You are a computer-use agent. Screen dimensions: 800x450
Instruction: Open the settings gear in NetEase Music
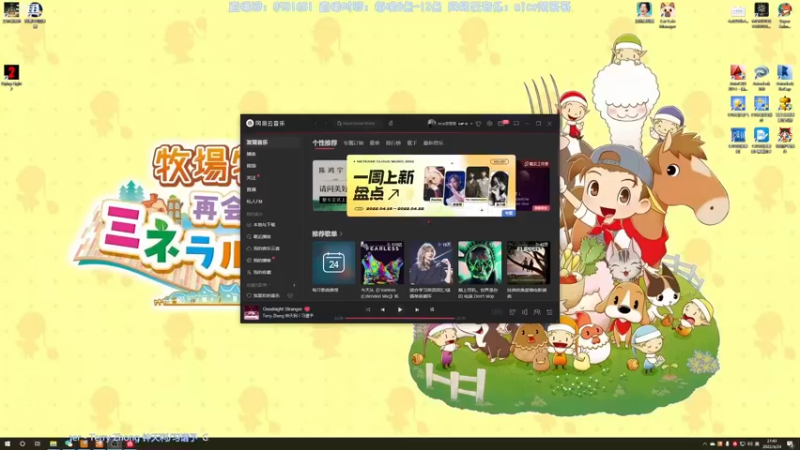coord(490,123)
